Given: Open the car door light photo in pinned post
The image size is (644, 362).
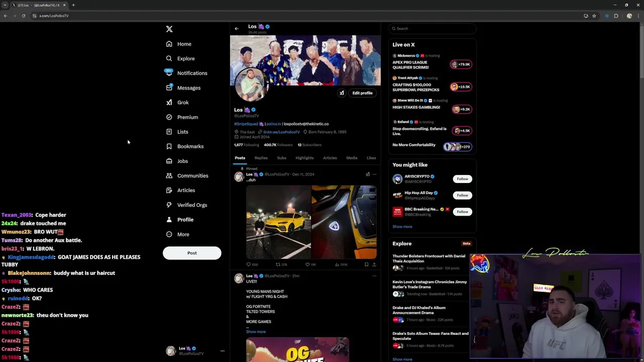Looking at the screenshot, I should pos(344,222).
